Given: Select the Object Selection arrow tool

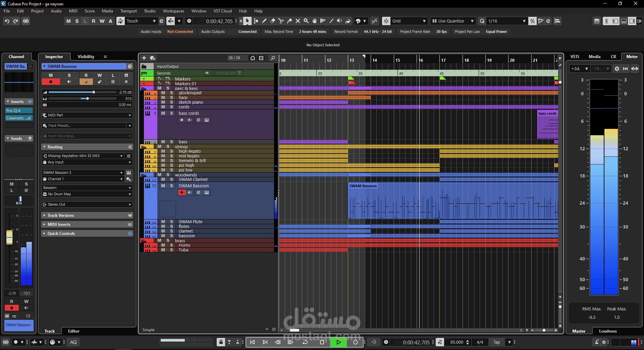Looking at the screenshot, I should (247, 21).
